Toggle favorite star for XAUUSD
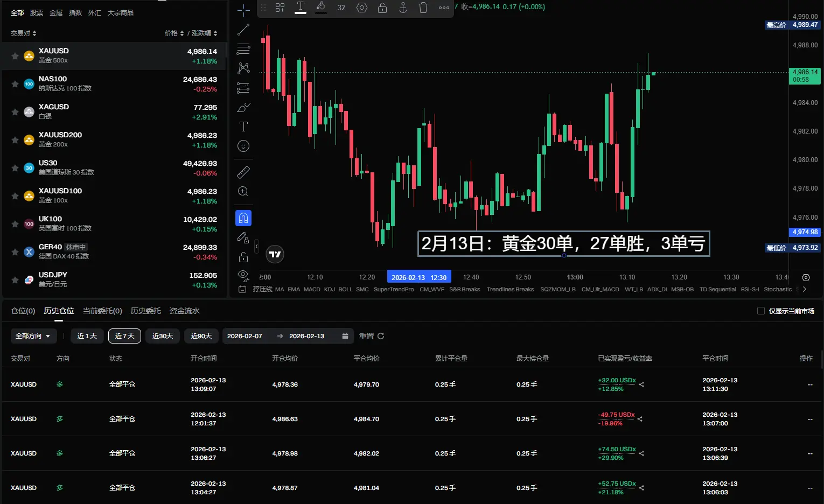The width and height of the screenshot is (824, 504). click(15, 56)
